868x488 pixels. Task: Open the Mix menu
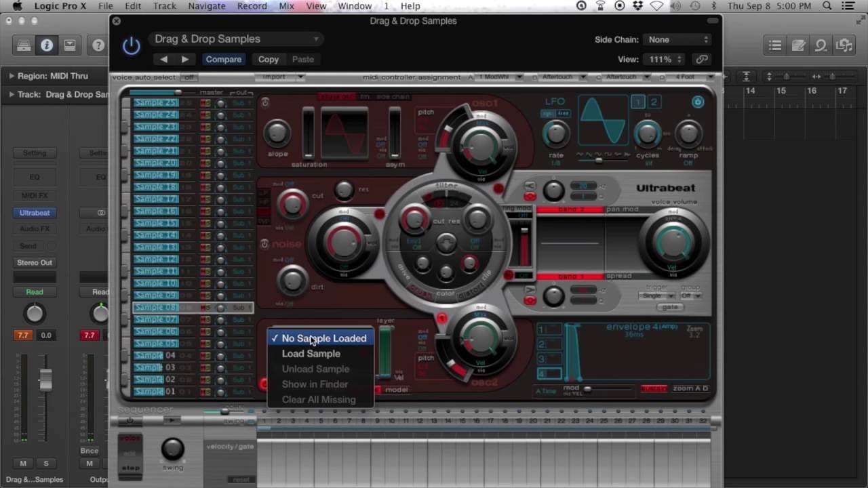pos(286,6)
